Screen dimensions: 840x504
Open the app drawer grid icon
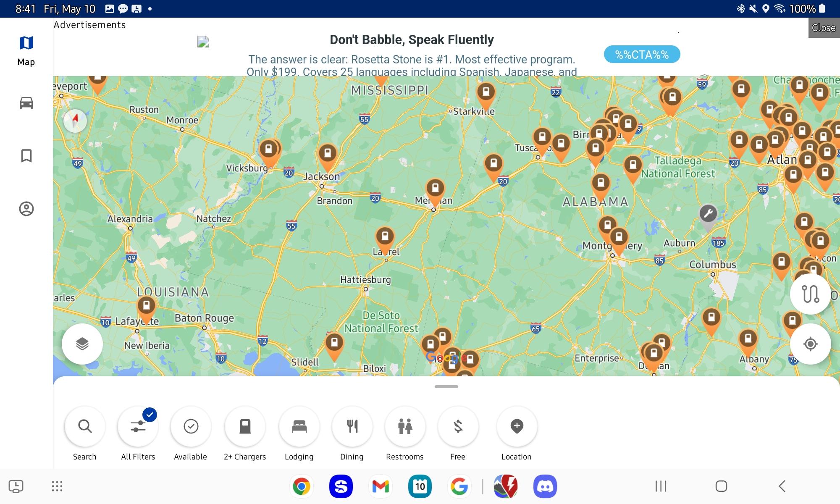pos(57,486)
